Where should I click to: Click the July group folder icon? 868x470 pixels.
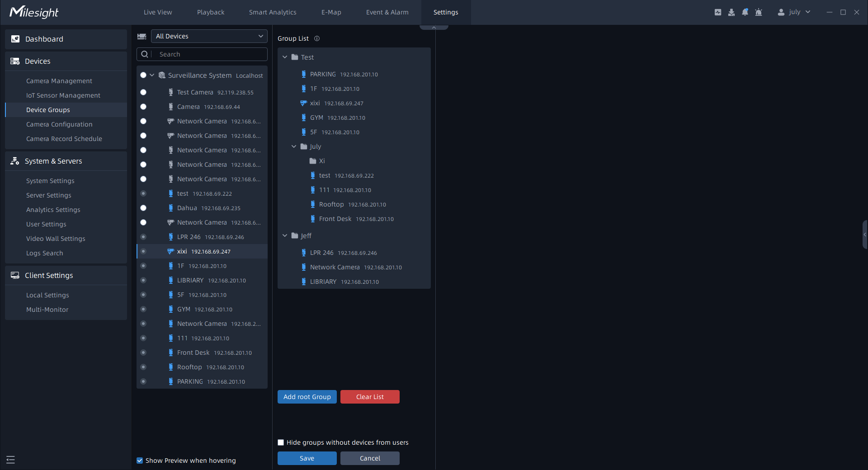pyautogui.click(x=304, y=146)
